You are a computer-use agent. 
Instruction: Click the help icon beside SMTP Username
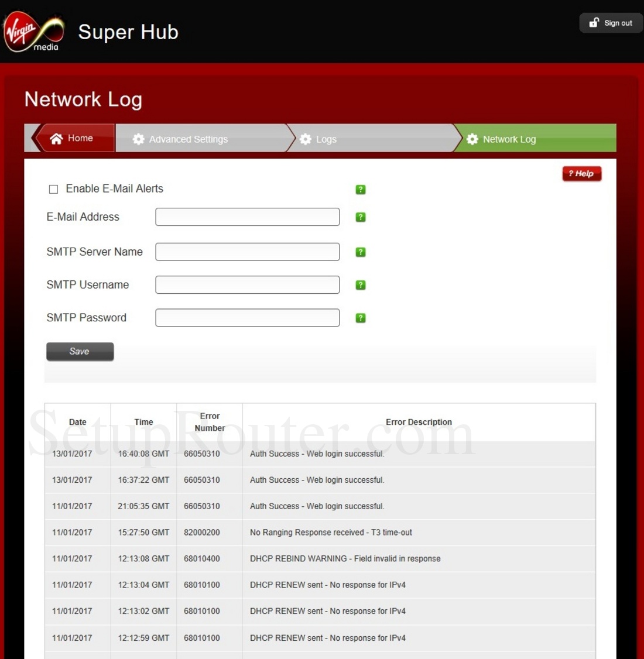(361, 285)
